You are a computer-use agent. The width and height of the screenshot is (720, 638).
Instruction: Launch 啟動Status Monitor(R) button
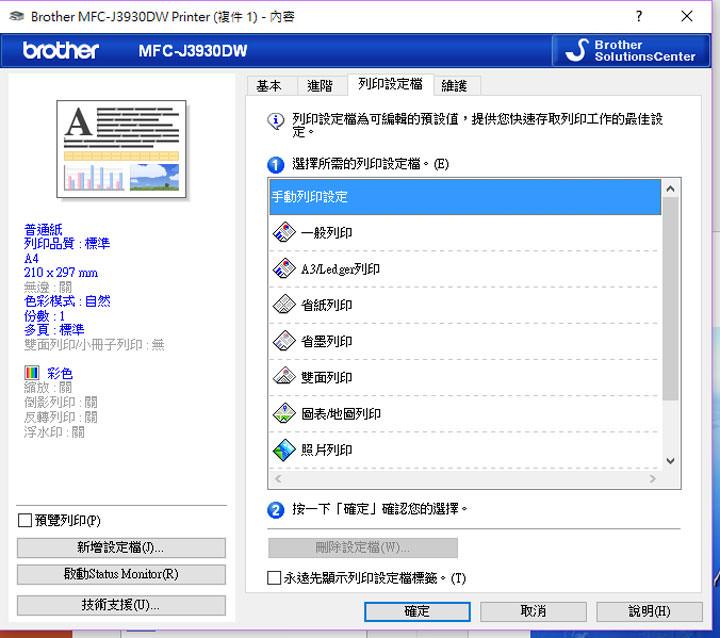(121, 574)
